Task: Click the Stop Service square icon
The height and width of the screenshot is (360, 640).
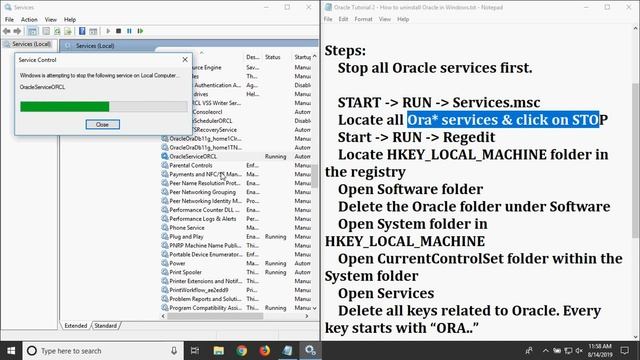Action: point(118,31)
